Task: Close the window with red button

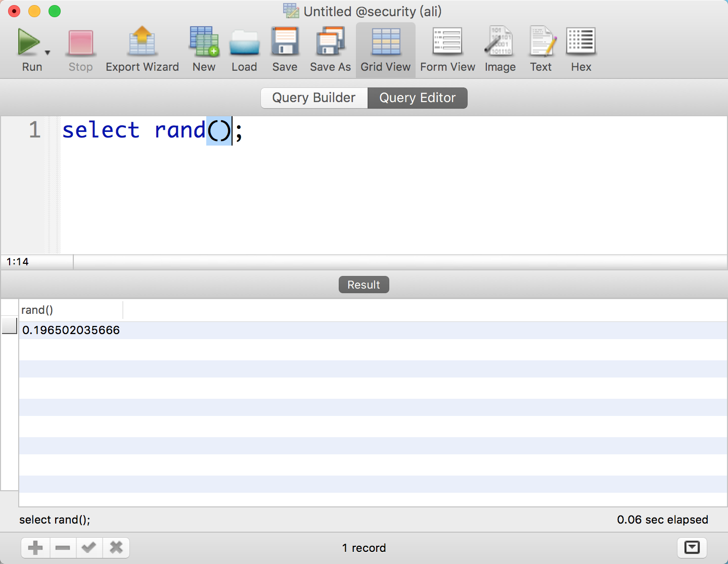Action: click(14, 11)
